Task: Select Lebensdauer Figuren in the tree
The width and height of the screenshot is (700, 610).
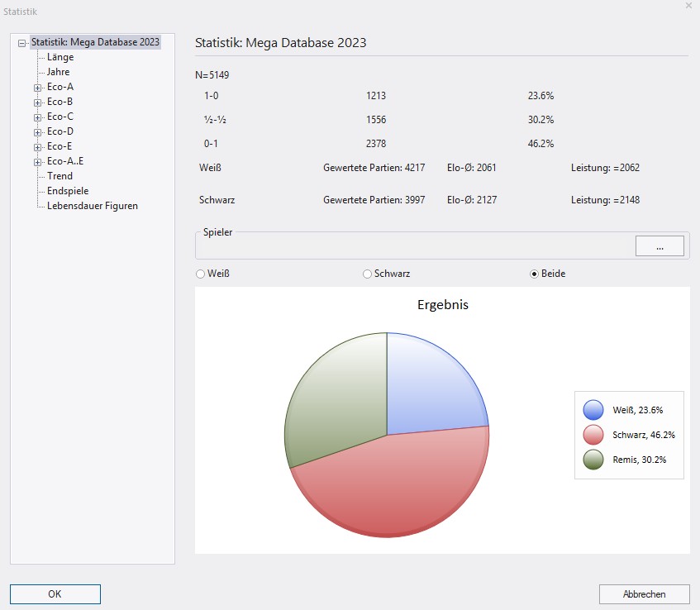Action: [x=92, y=206]
